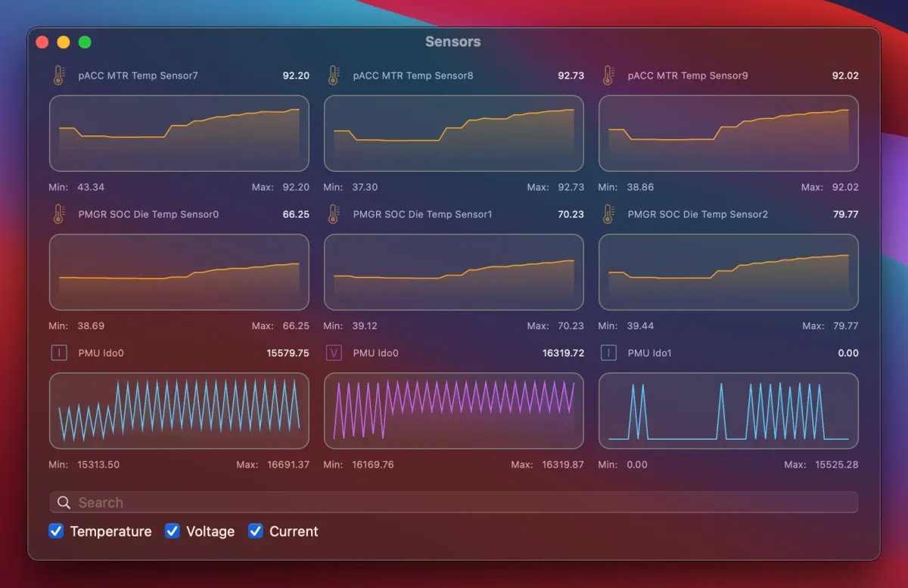This screenshot has height=588, width=908.
Task: Click the Max value 16691.37
Action: point(288,465)
